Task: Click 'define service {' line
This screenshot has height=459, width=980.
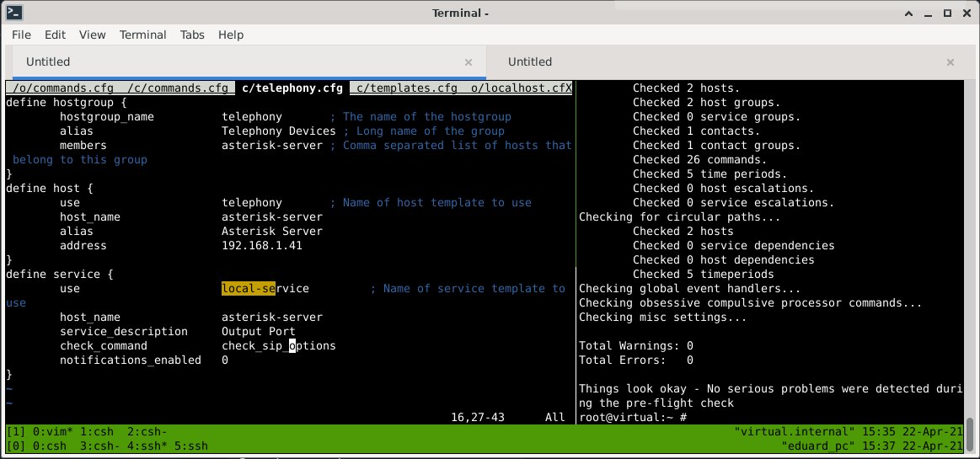Action: coord(59,275)
